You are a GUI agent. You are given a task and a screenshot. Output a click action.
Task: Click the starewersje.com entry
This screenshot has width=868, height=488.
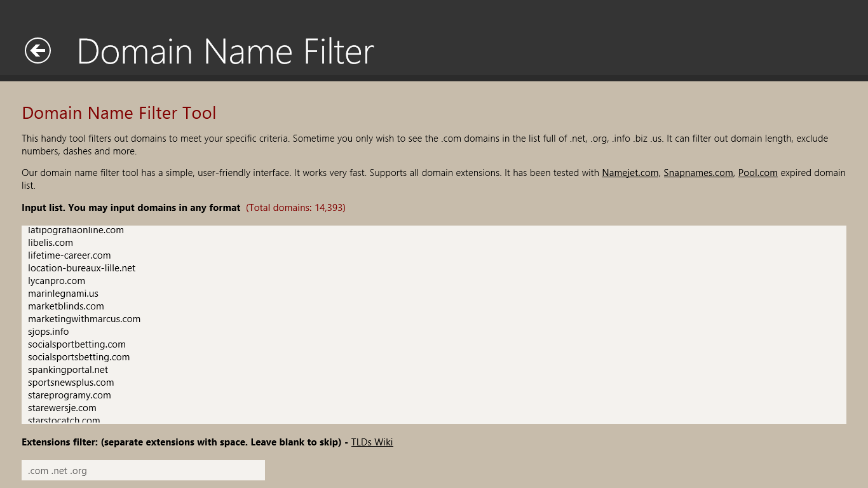click(62, 408)
